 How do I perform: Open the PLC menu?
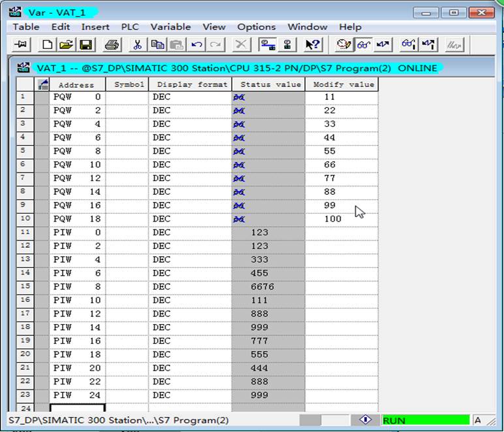130,27
